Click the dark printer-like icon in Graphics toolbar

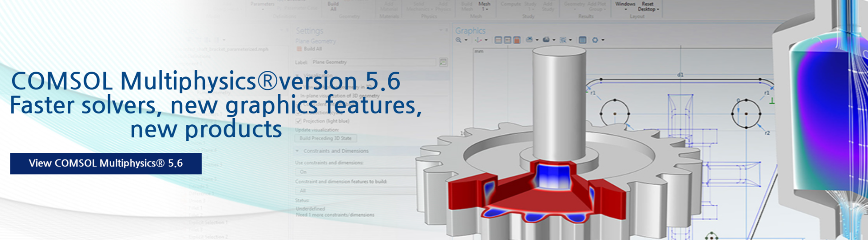tap(546, 40)
